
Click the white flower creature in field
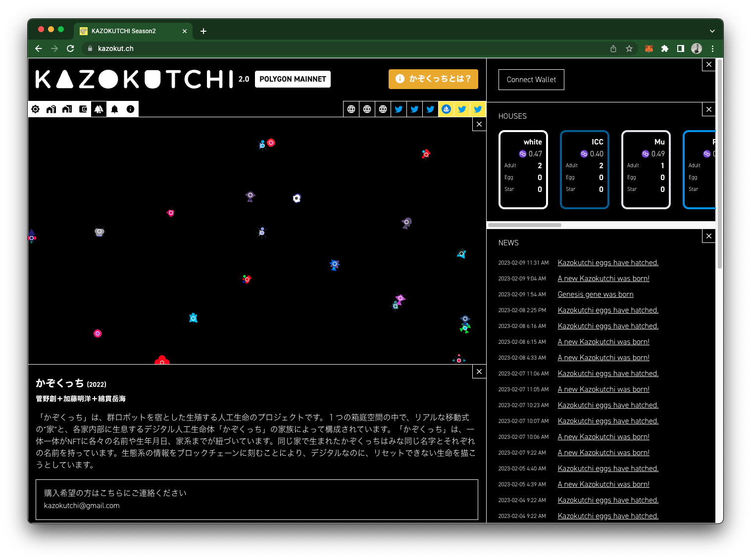[x=297, y=198]
